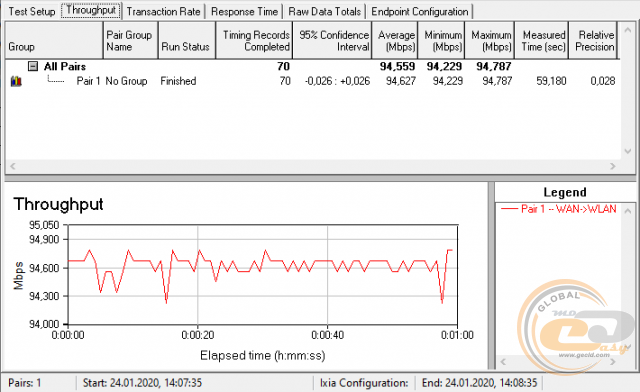Click the table's scroll down arrow
Viewport: 640px width, 392px height.
tap(628, 151)
